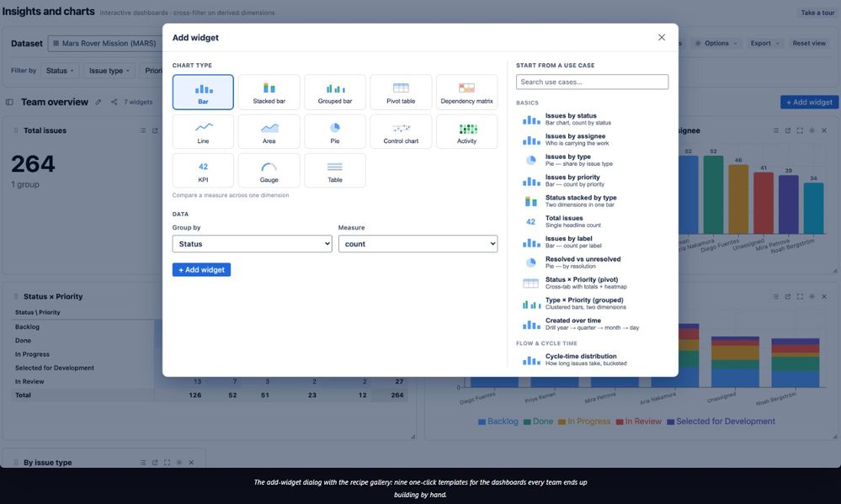
Task: Expand the Options menu in toolbar
Action: pos(716,44)
